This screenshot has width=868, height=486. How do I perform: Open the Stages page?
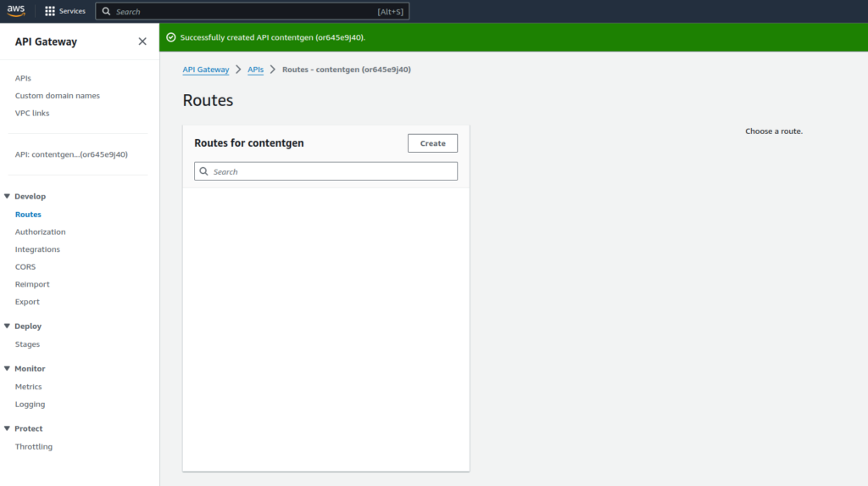[x=28, y=344]
